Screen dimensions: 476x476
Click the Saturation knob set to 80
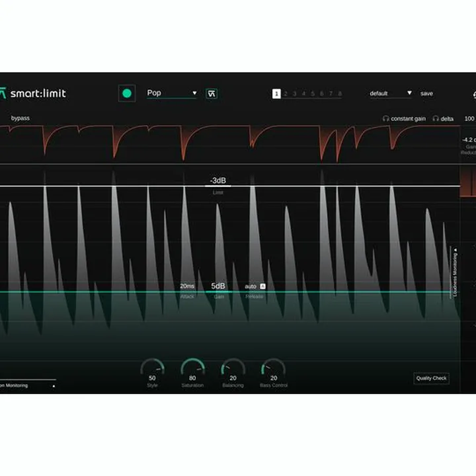(192, 370)
